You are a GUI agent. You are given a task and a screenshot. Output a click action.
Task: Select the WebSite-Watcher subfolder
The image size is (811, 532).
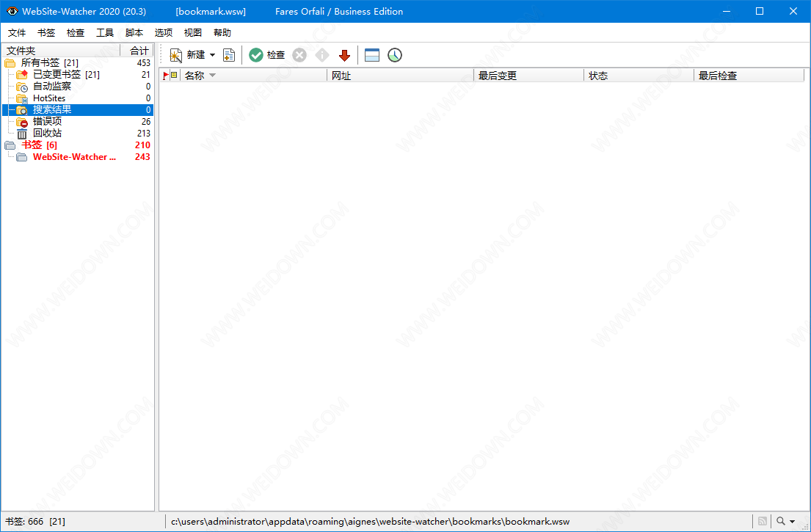74,157
